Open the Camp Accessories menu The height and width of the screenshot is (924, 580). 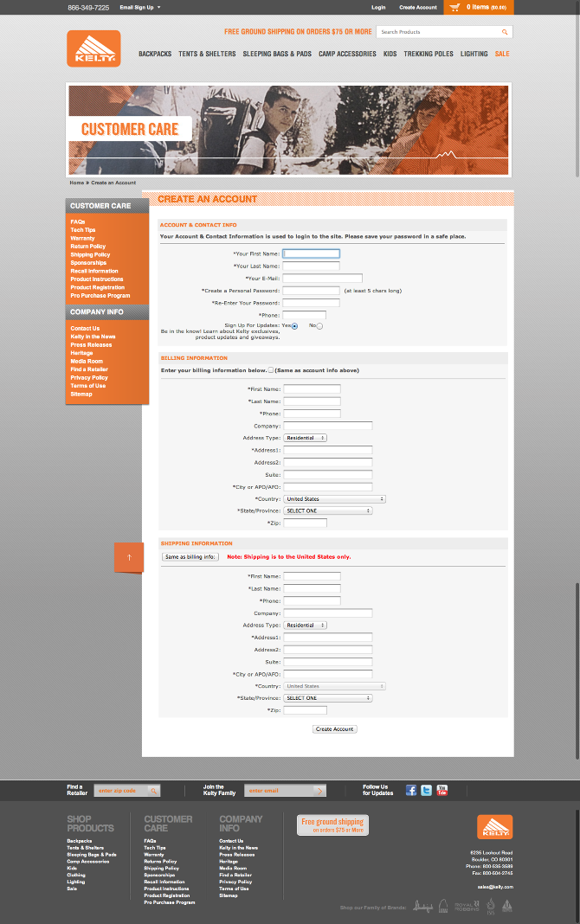347,54
